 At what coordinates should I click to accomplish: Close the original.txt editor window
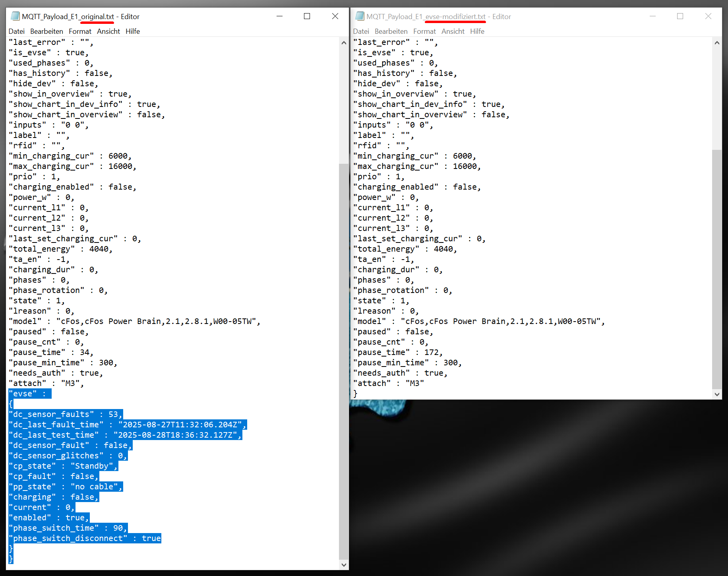tap(335, 16)
